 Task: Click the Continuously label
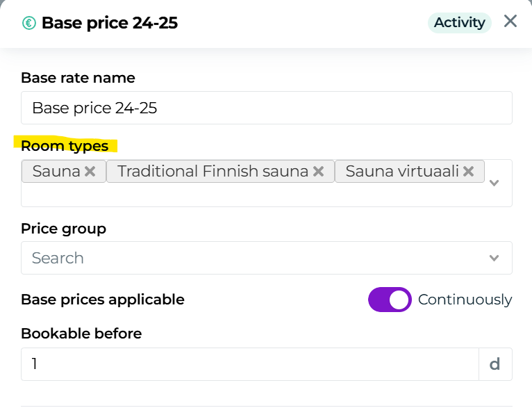[x=465, y=300]
